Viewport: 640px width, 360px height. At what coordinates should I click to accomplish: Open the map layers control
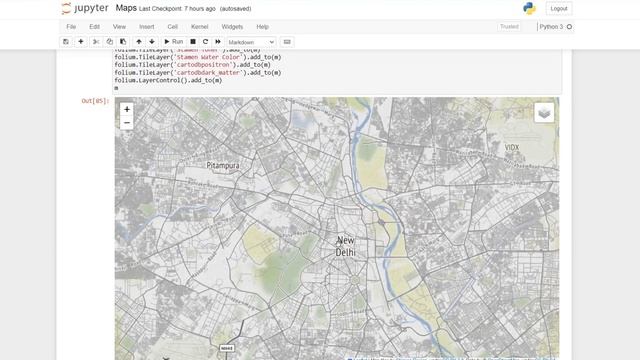pyautogui.click(x=544, y=113)
